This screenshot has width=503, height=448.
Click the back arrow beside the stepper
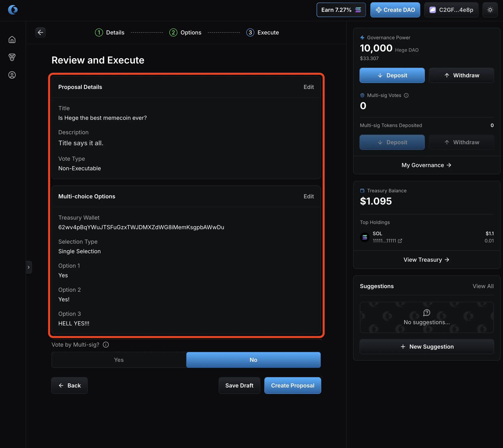(40, 32)
